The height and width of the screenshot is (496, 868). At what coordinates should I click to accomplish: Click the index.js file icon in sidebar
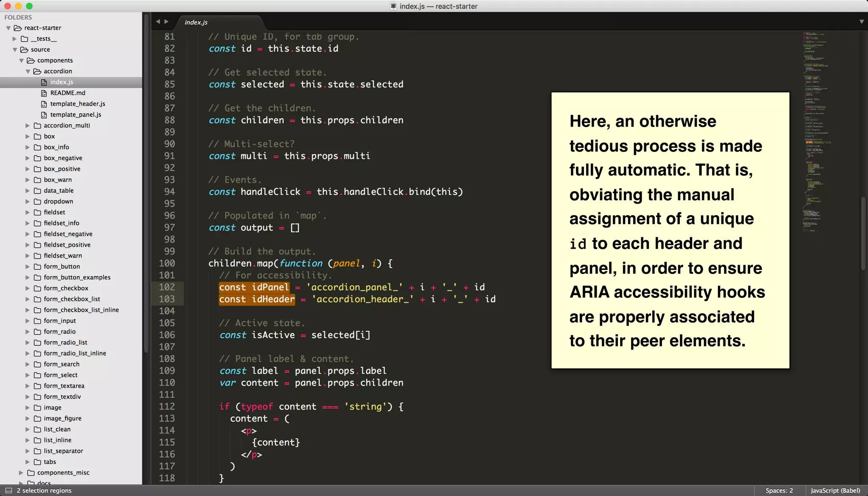pyautogui.click(x=44, y=82)
